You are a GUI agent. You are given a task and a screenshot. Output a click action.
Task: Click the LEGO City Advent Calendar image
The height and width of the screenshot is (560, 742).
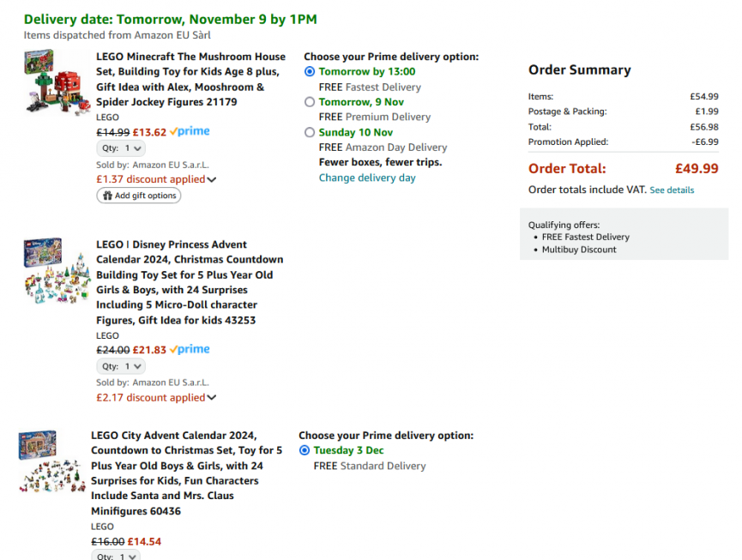point(51,461)
